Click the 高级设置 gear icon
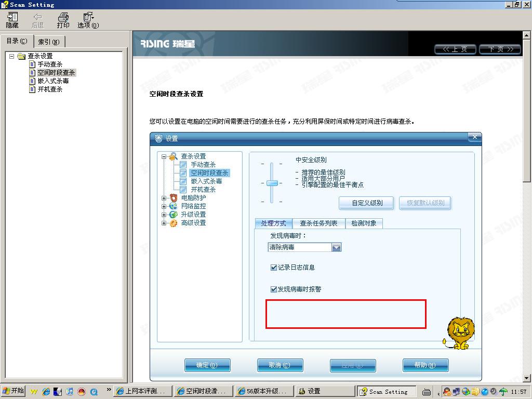 174,223
